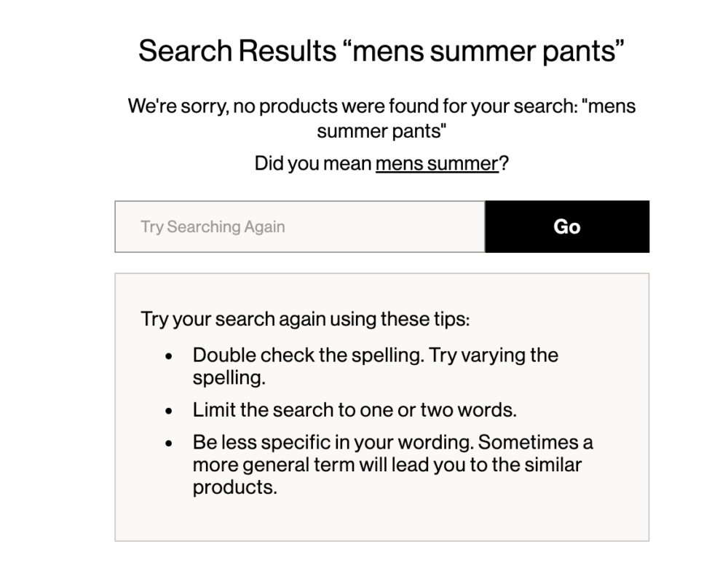The width and height of the screenshot is (728, 566).
Task: Click "summer pants" on the message's second line
Action: 381,131
